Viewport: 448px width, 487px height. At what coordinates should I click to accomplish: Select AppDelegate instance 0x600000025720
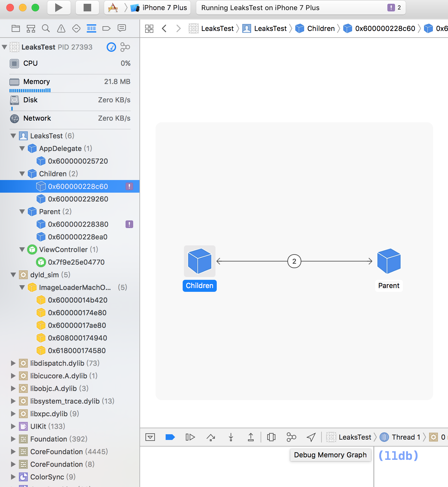coord(70,161)
